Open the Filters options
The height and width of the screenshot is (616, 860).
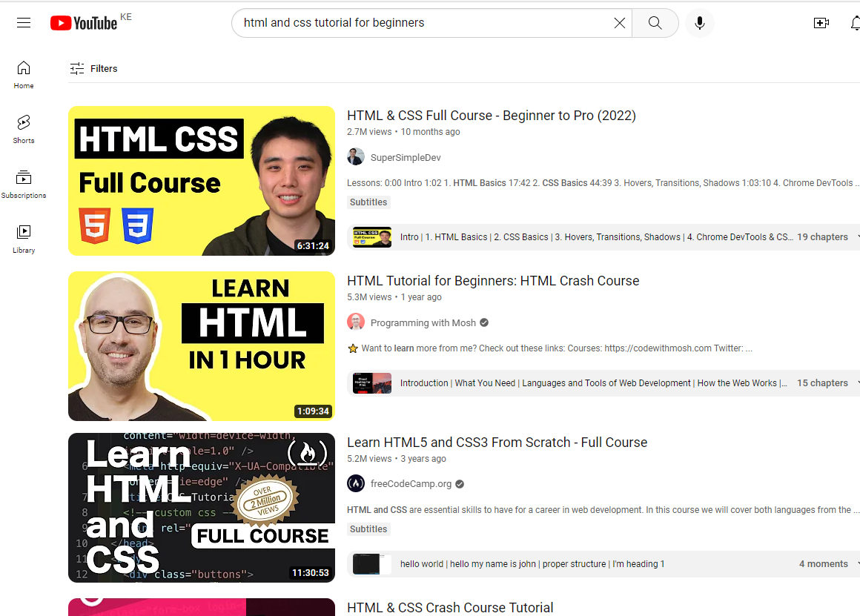click(x=94, y=68)
